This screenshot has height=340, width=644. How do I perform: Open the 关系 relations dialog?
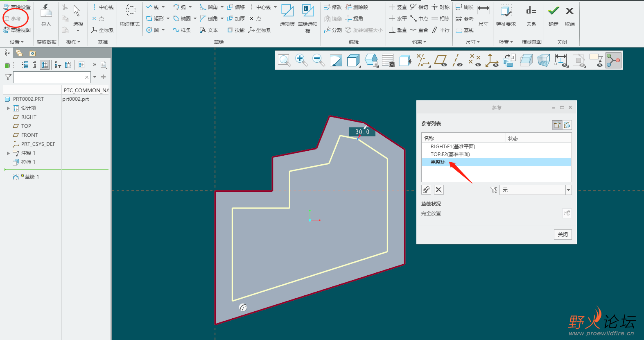pyautogui.click(x=531, y=16)
